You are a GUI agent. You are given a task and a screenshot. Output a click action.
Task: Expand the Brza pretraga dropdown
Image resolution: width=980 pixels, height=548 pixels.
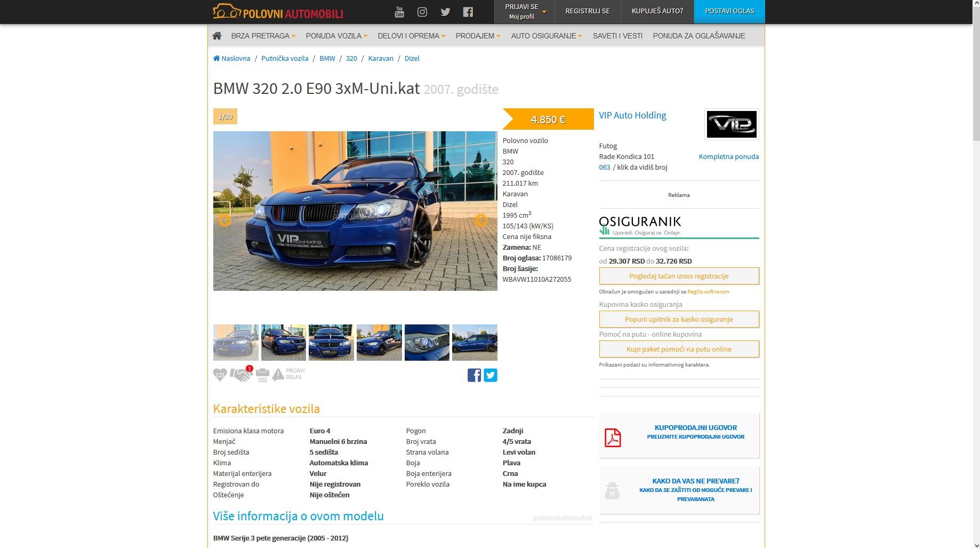pyautogui.click(x=263, y=36)
